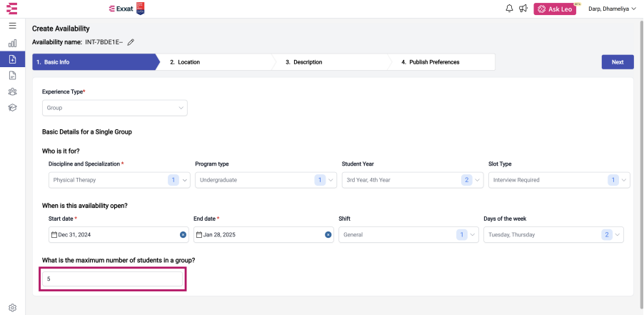Open the hamburger menu in sidebar

(x=12, y=26)
